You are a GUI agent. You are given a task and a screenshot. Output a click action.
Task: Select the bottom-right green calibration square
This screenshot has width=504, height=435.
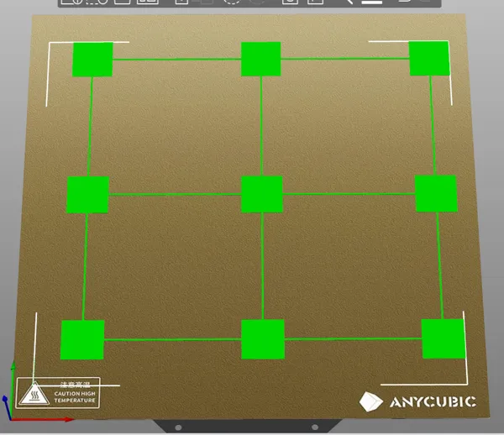[444, 338]
